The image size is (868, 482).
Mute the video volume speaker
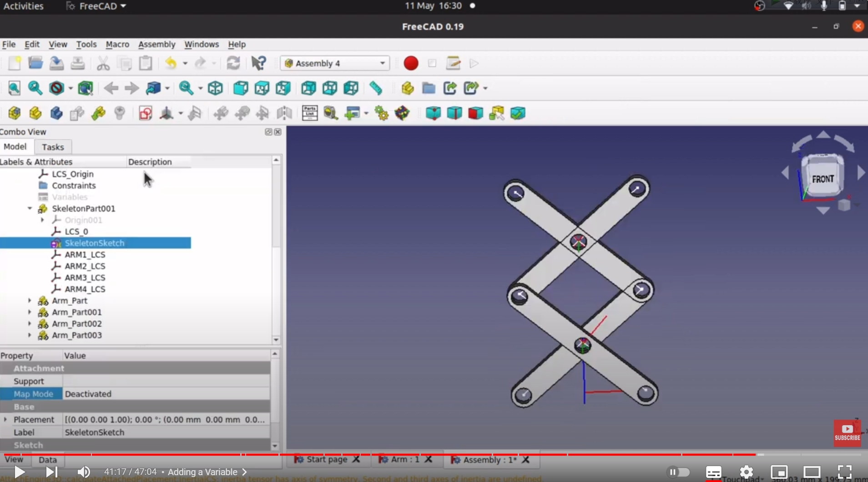(83, 472)
